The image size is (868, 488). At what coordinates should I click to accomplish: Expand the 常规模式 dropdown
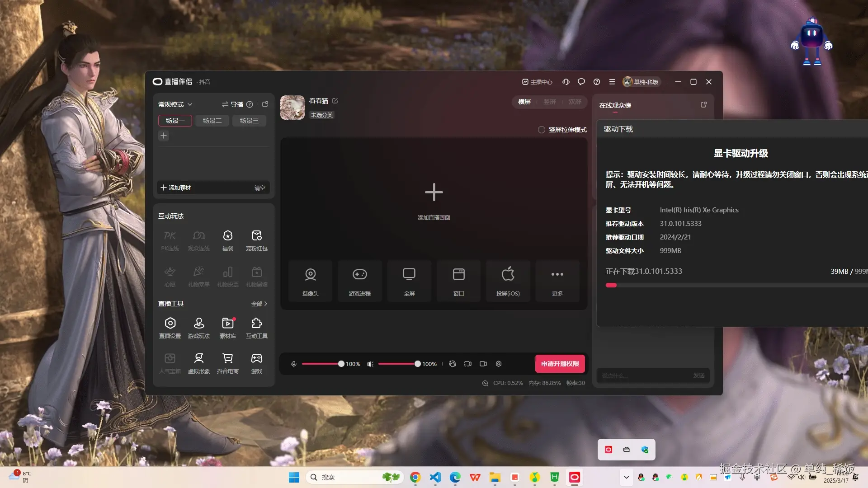coord(175,104)
